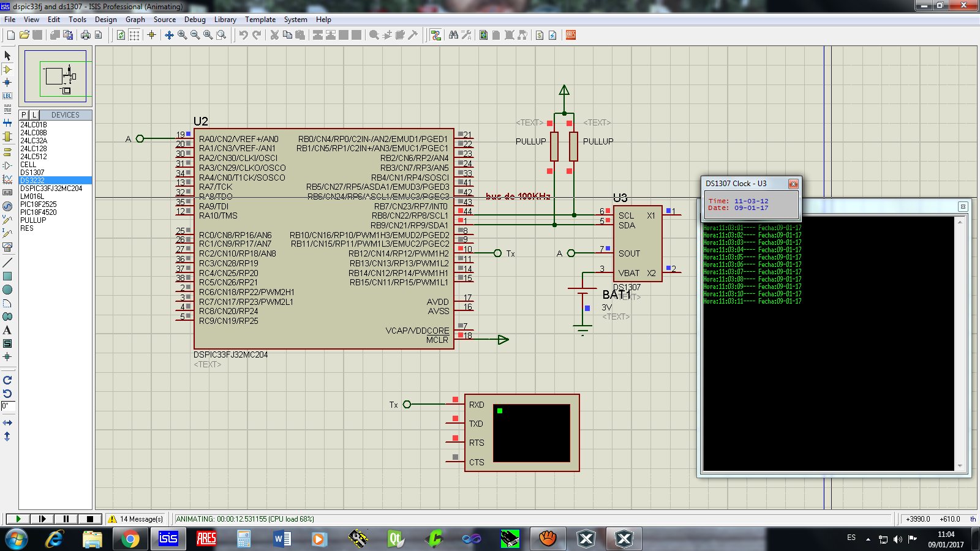Stop the animation simulation
The width and height of the screenshot is (980, 551).
pos(89,519)
